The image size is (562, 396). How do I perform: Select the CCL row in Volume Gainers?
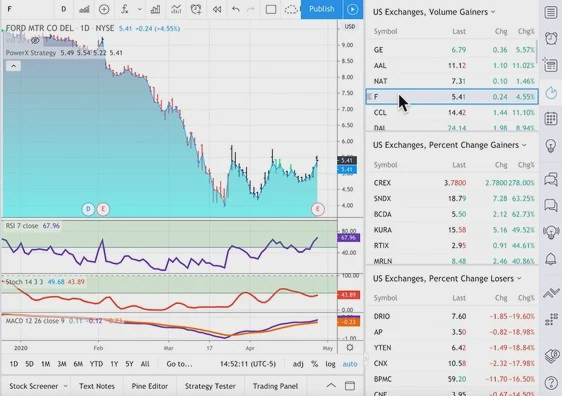(x=452, y=113)
